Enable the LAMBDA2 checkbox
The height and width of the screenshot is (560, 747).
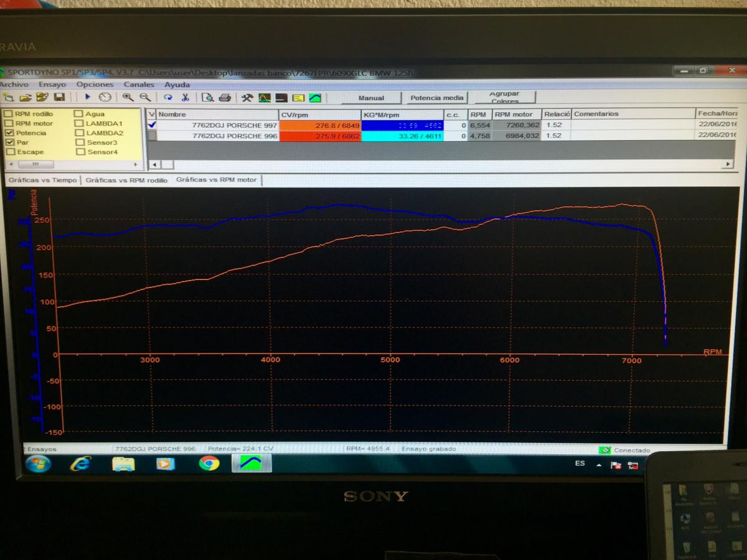pos(78,133)
